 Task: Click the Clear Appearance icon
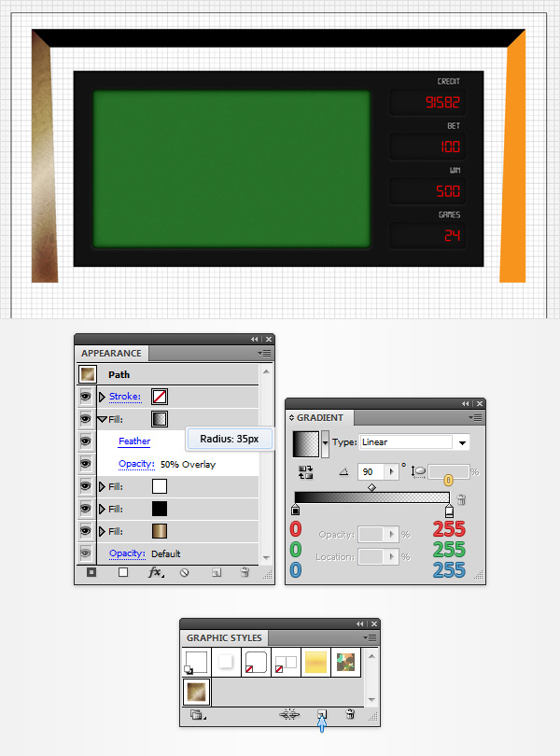click(184, 573)
